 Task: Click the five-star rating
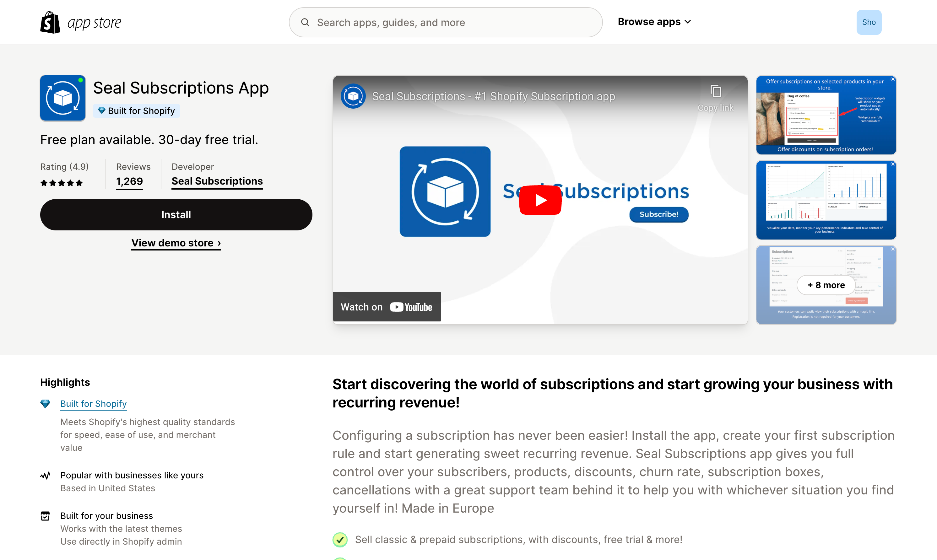[x=62, y=183]
